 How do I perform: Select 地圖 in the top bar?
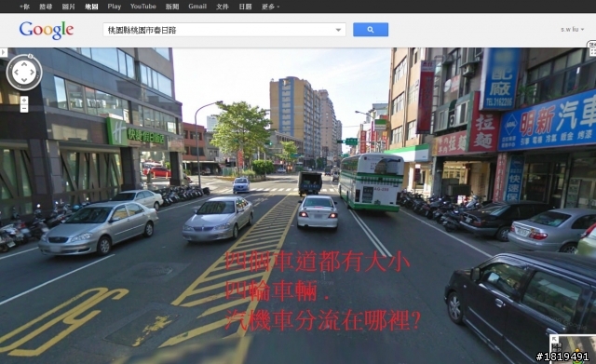click(91, 7)
